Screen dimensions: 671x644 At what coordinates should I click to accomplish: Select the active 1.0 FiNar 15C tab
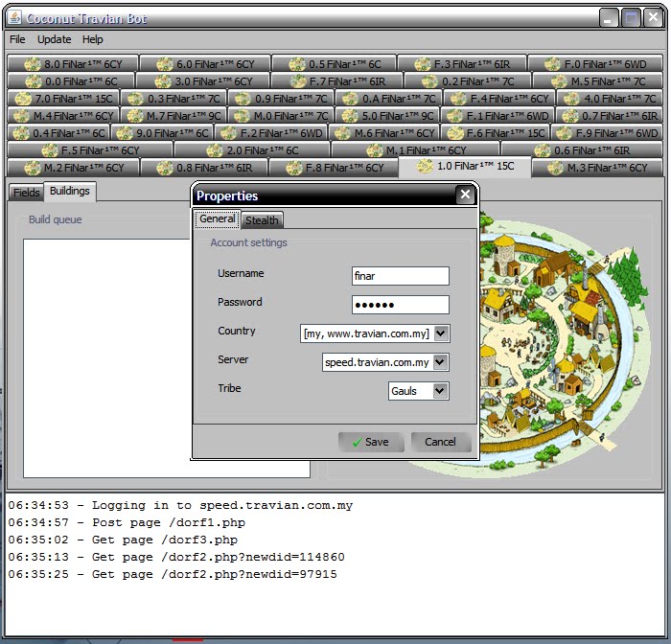tap(465, 166)
